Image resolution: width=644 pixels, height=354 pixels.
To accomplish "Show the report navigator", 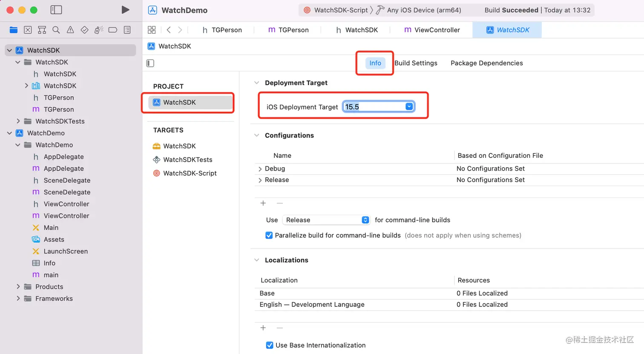I will pyautogui.click(x=127, y=30).
